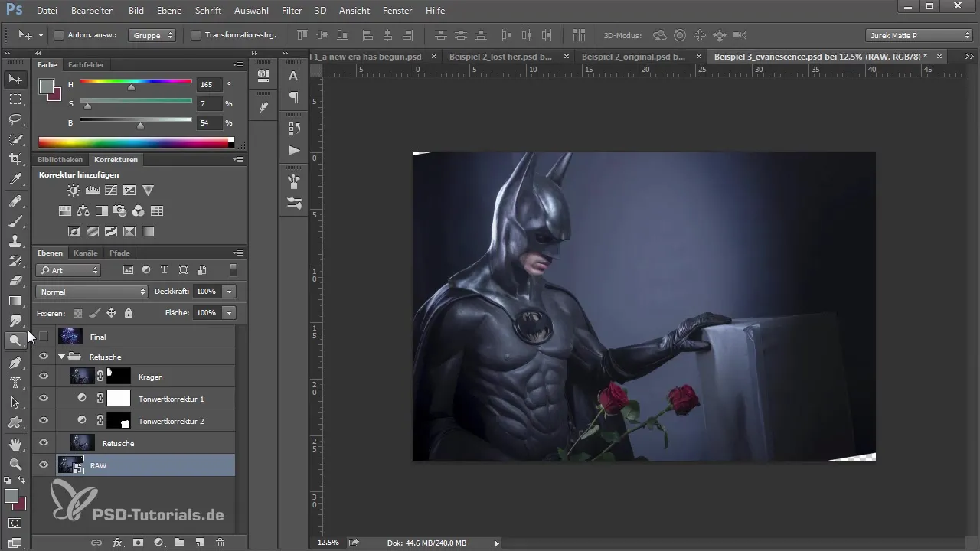Open the Gruppe auto-select dropdown
Screen dimensions: 980x551
tap(152, 35)
